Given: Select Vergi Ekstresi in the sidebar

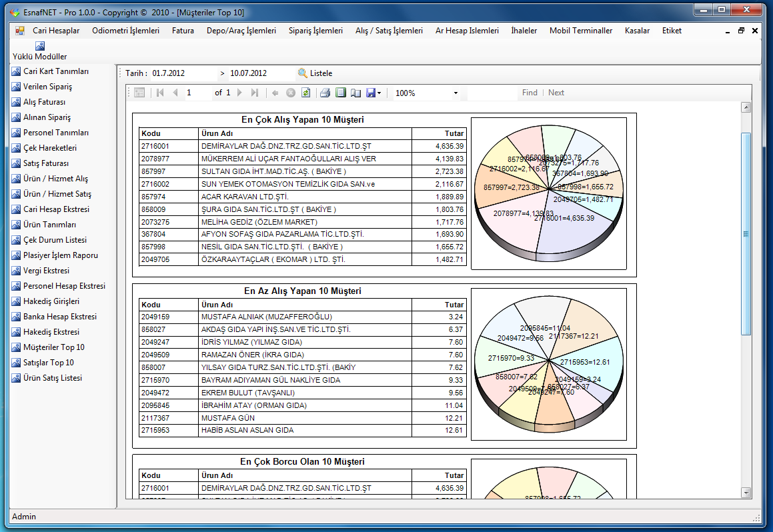Looking at the screenshot, I should 41,271.
